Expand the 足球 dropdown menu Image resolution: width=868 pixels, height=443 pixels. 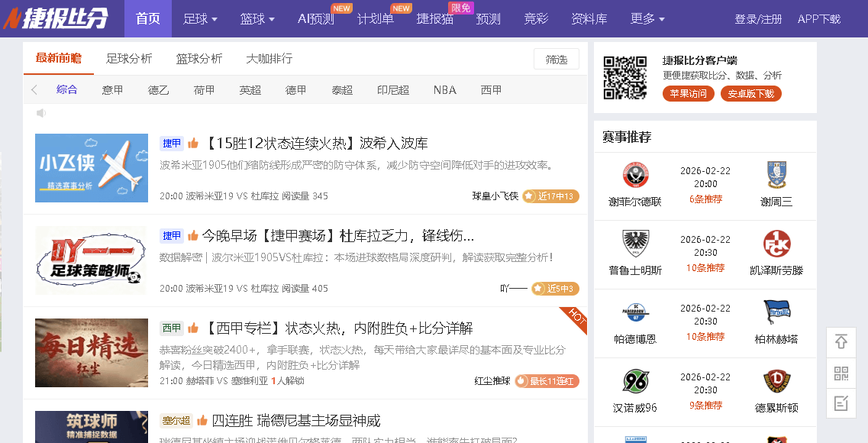[x=200, y=19]
